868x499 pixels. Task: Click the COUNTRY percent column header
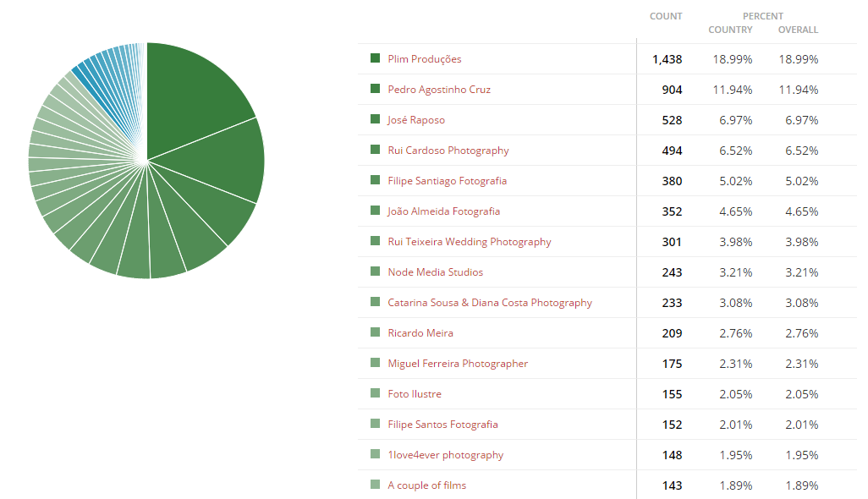730,30
